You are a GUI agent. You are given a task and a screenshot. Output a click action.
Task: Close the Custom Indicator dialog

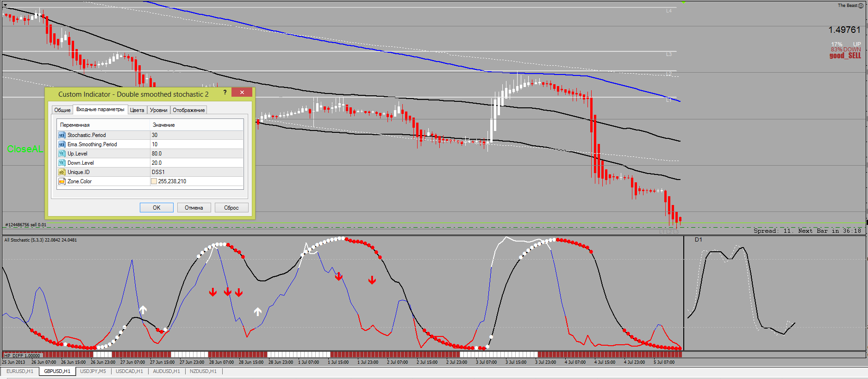tap(242, 92)
